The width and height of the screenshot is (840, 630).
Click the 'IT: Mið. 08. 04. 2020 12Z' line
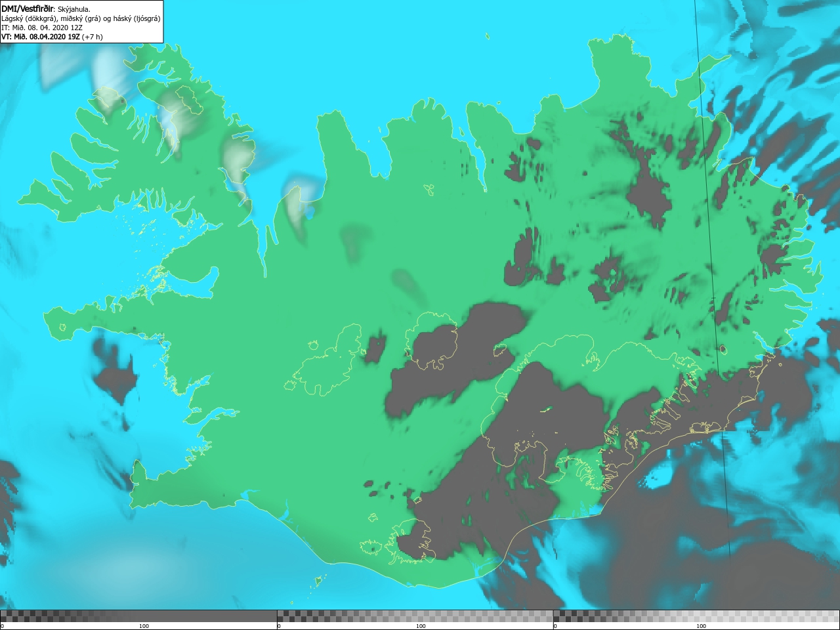click(x=42, y=28)
